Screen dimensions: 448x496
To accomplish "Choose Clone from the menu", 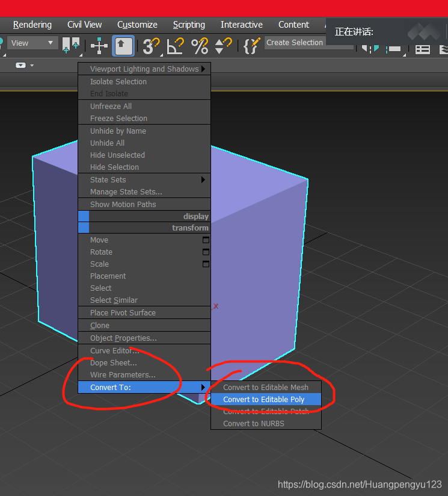I will pyautogui.click(x=144, y=326).
